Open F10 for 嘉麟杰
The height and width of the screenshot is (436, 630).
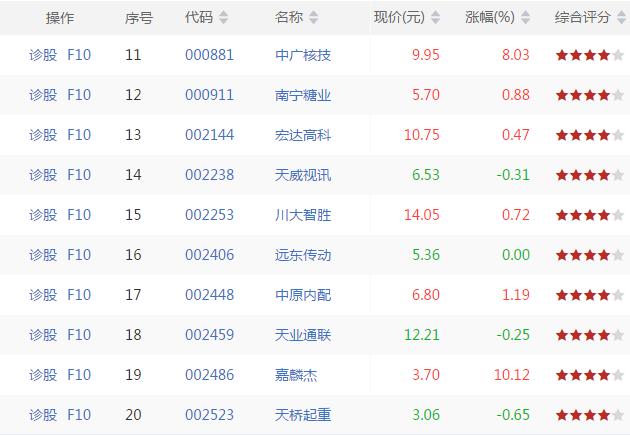79,375
